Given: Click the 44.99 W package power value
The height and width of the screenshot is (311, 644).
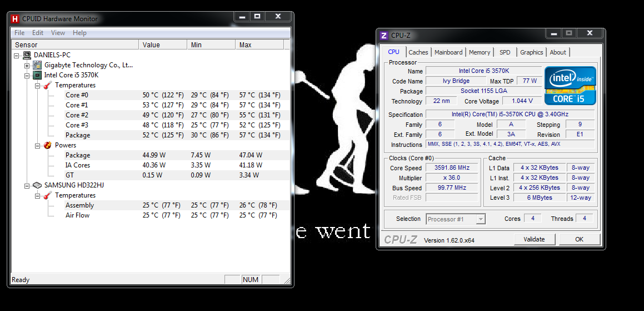Looking at the screenshot, I should pyautogui.click(x=154, y=155).
